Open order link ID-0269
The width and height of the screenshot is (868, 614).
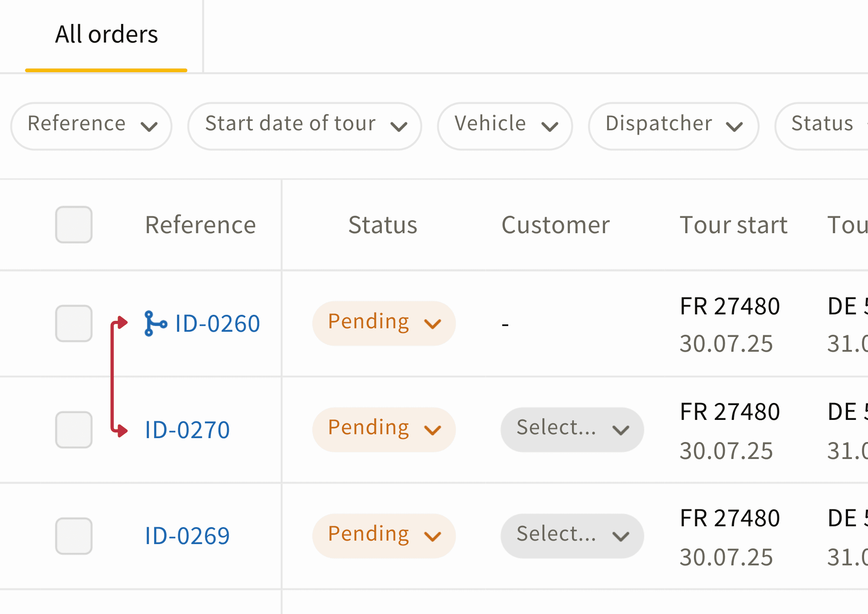click(187, 536)
